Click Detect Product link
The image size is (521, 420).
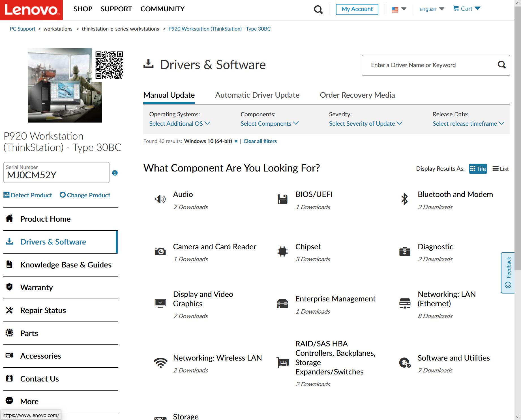(28, 195)
